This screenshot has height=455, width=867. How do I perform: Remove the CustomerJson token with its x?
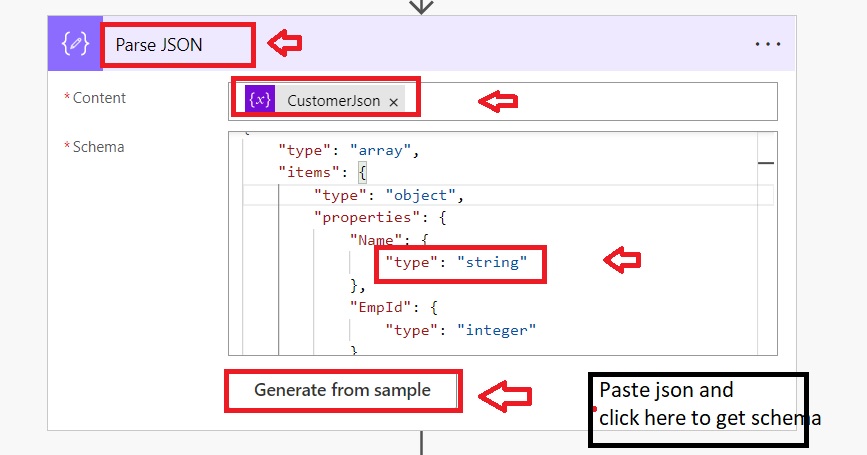[394, 102]
